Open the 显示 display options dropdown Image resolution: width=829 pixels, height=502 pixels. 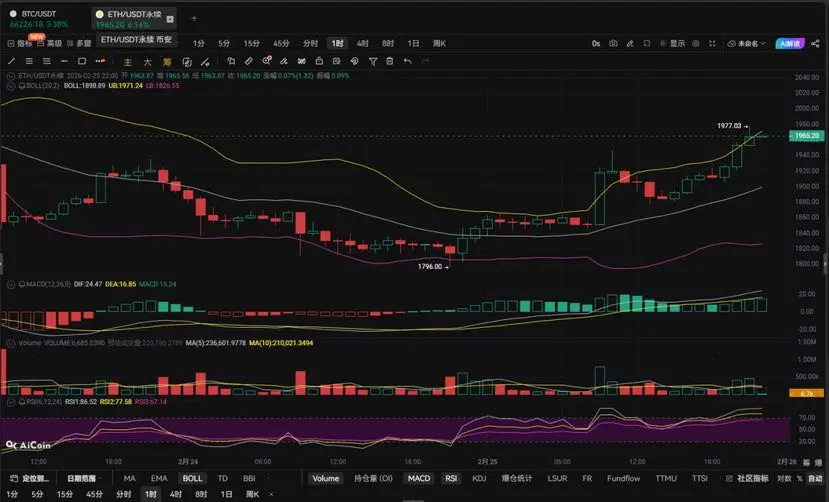(x=673, y=43)
